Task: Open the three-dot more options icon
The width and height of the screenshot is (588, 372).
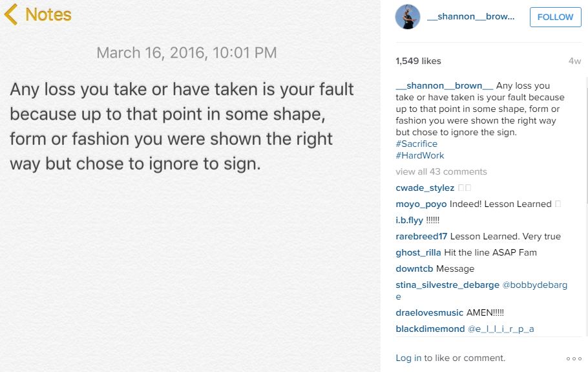Action: click(574, 358)
